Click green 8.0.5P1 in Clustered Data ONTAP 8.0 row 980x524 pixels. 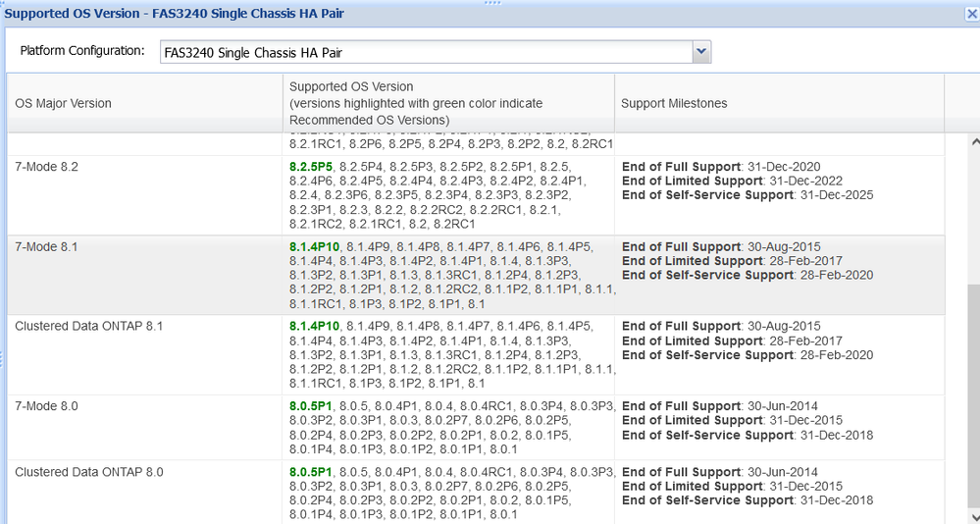(x=311, y=472)
